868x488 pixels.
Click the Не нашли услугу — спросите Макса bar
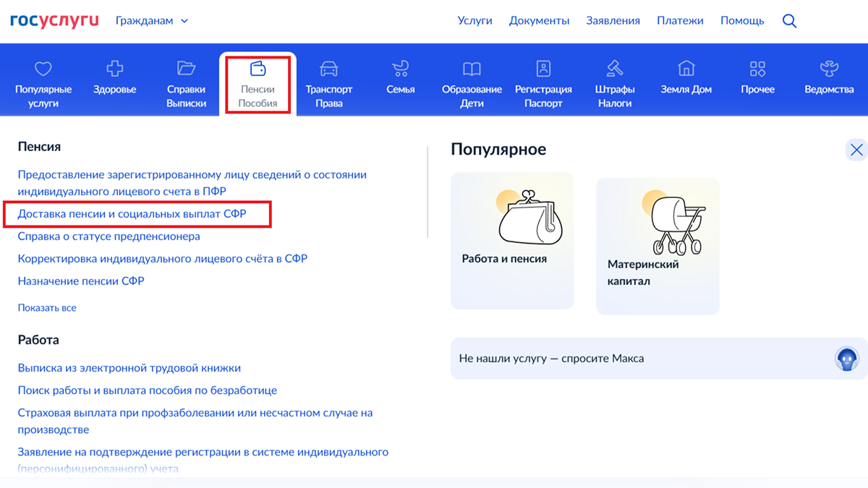pyautogui.click(x=659, y=359)
